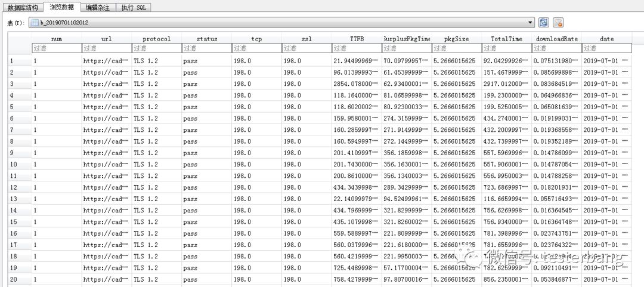Click the protocol filter field
Viewport: 644px width, 287px height.
(x=157, y=48)
